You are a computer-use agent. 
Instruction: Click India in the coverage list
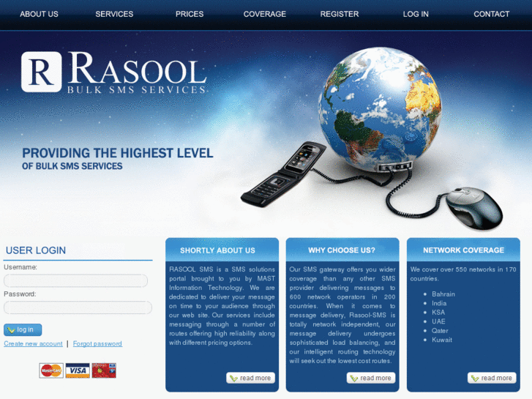[439, 303]
